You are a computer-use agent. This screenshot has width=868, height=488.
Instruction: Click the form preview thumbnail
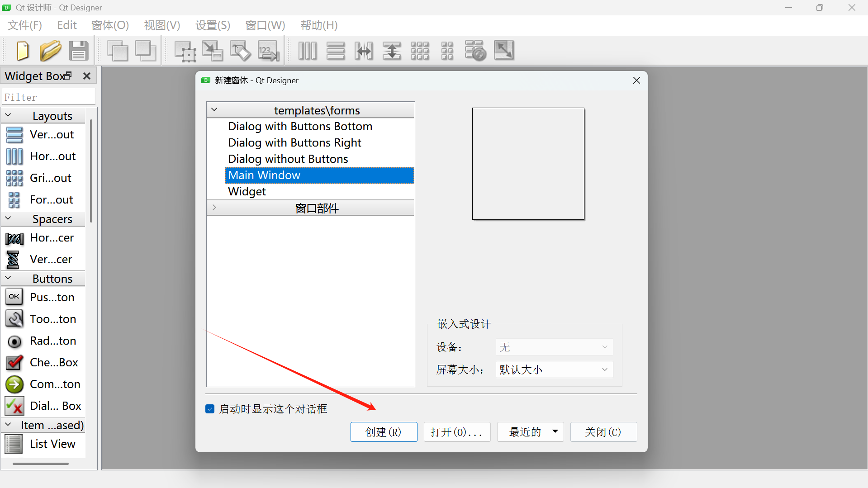(528, 164)
